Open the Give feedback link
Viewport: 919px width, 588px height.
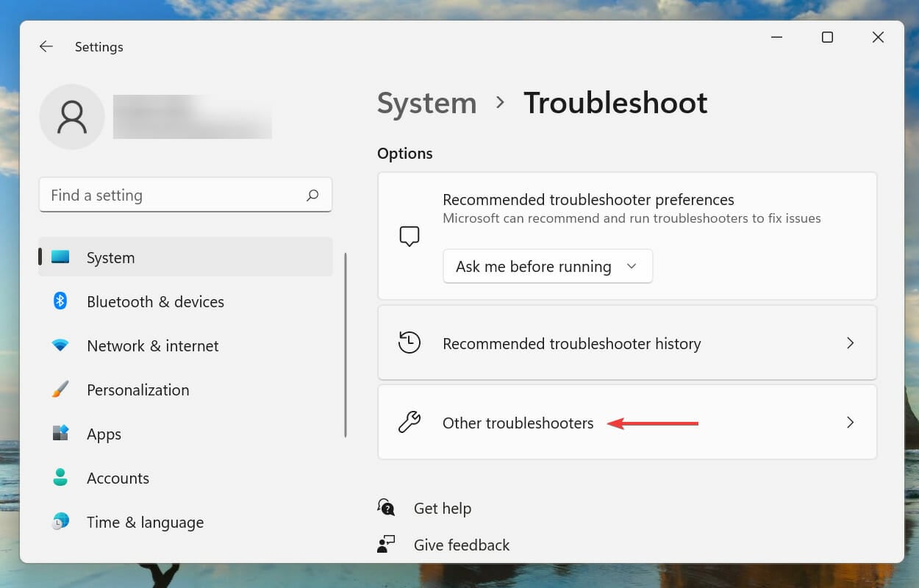(462, 545)
